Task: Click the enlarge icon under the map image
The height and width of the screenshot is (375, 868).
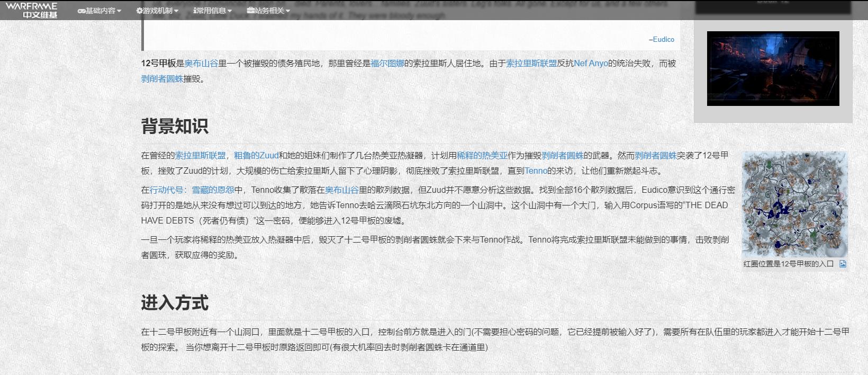Action: 843,264
